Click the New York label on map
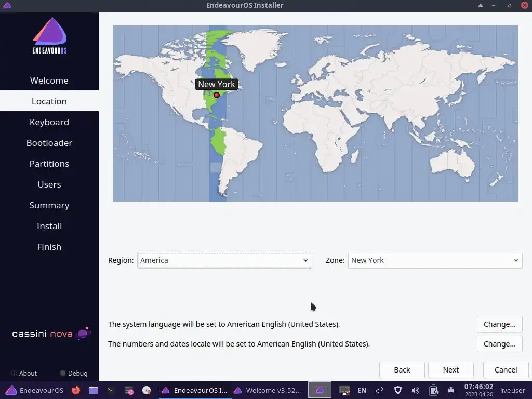Screen dimensions: 532x399 coord(217,84)
